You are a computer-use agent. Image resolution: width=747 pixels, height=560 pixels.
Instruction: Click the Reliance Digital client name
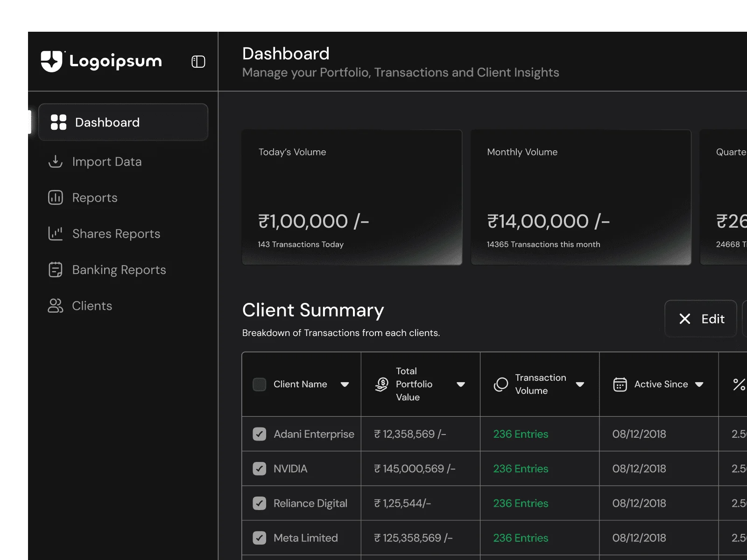click(x=310, y=503)
